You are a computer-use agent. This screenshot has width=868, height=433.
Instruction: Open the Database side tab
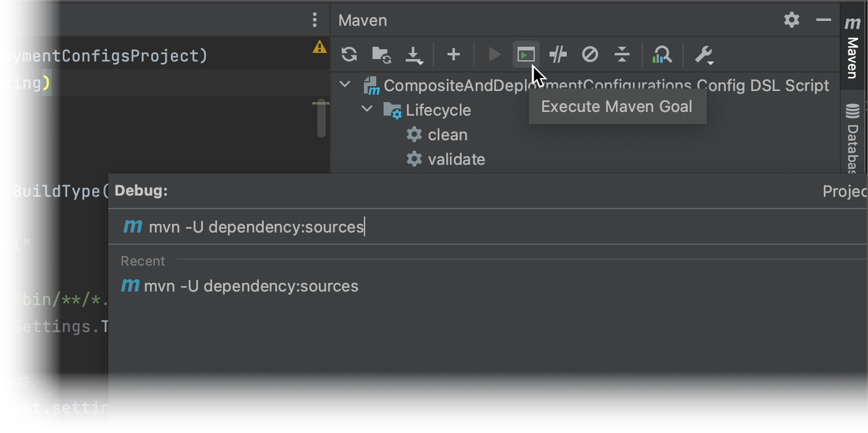(853, 138)
